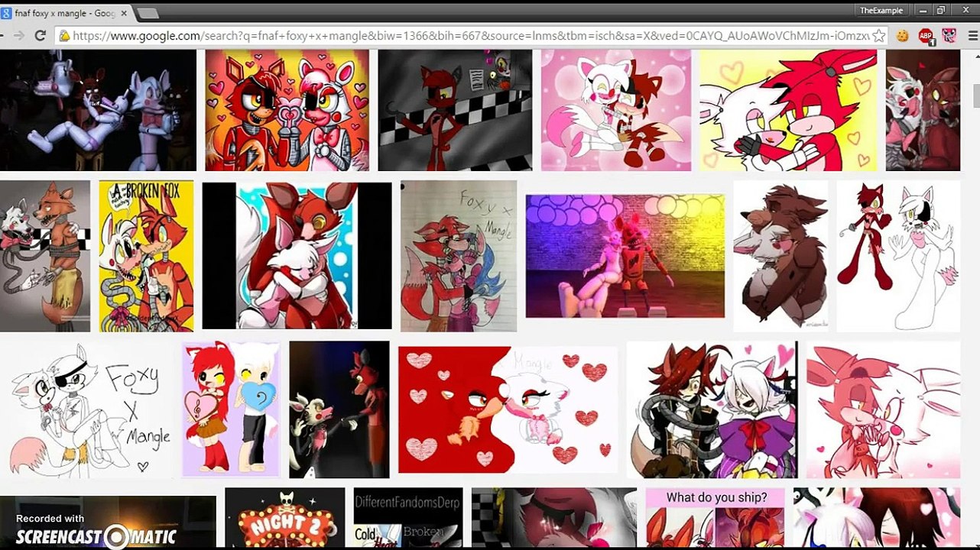Screen dimensions: 980x550
Task: Open red-haired girl with pink heart image
Action: coord(231,409)
